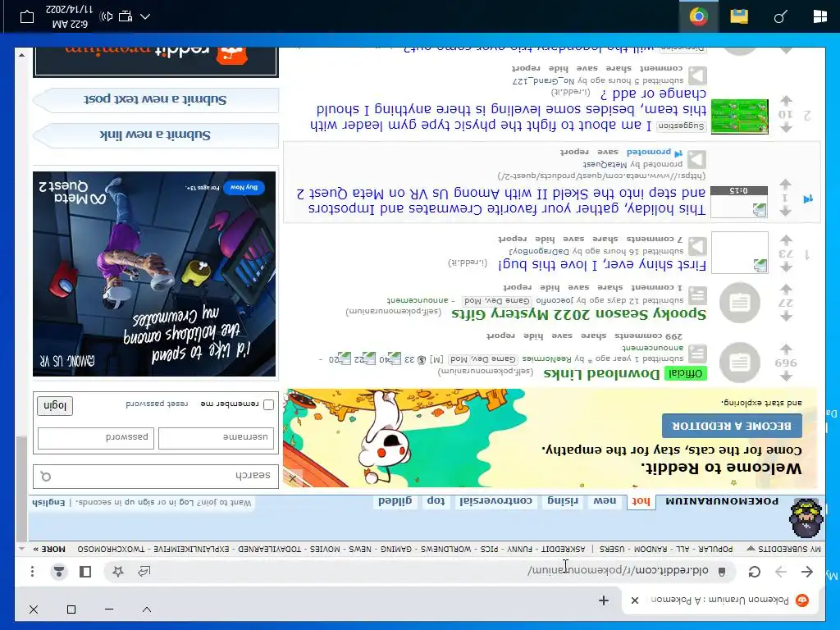Screen dimensions: 840x630
Task: Expand the MY SUBREDDITS dropdown
Action: coord(783,549)
